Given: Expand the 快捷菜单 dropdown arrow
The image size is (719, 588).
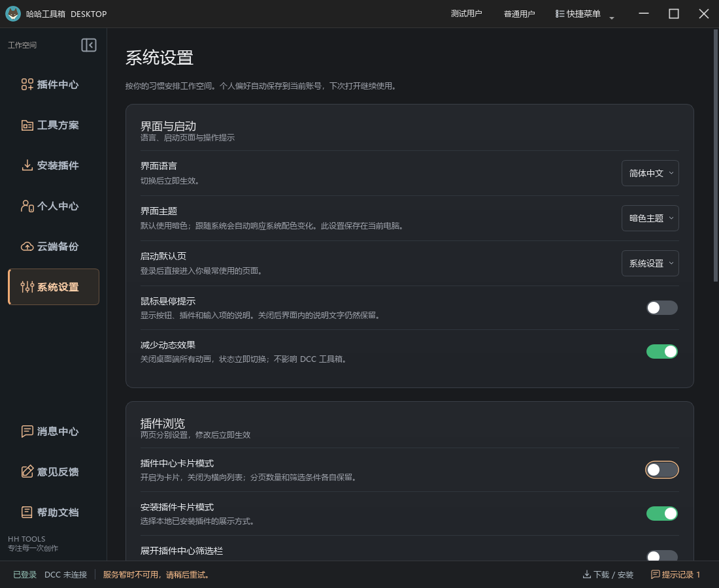Looking at the screenshot, I should pyautogui.click(x=612, y=18).
